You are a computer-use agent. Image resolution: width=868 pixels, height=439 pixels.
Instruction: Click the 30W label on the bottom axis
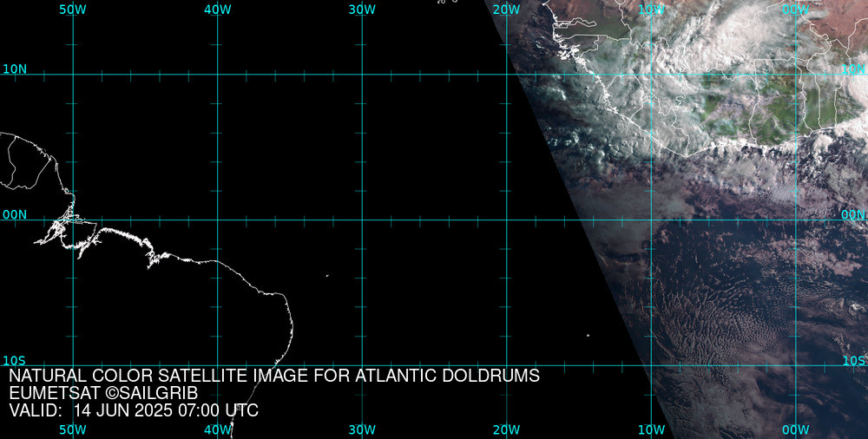click(x=362, y=430)
